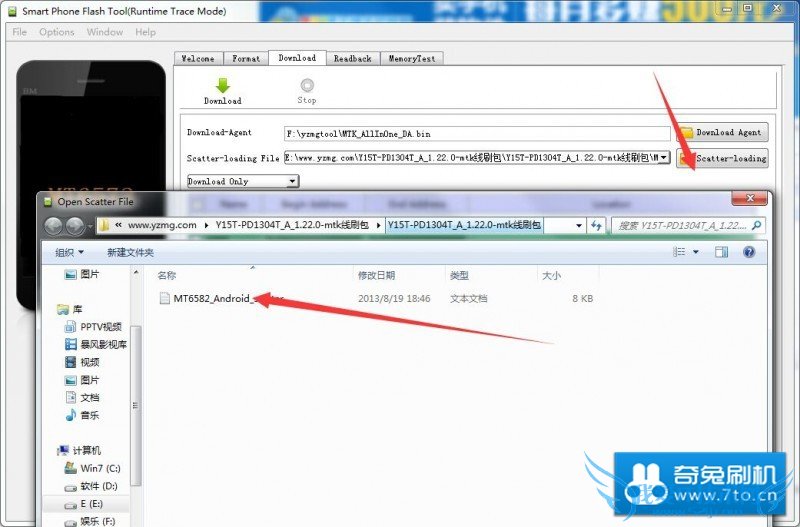Select the Download tab
The image size is (800, 527).
coord(297,58)
